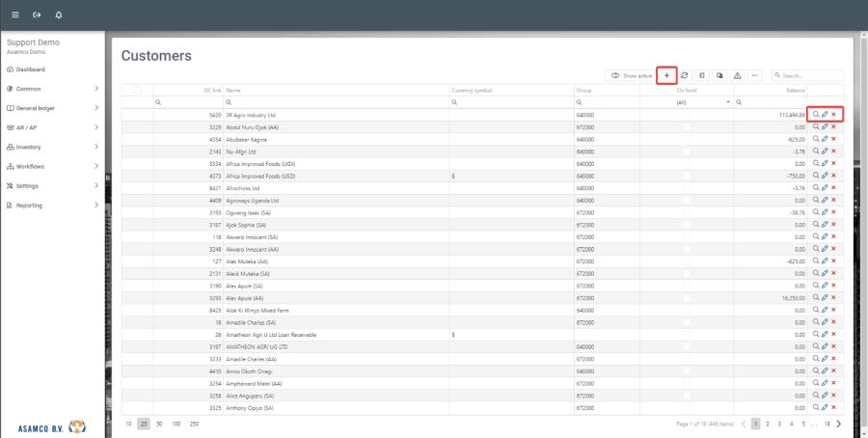Go to page 2 of customers
Screen dimensions: 868x438
coord(767,424)
